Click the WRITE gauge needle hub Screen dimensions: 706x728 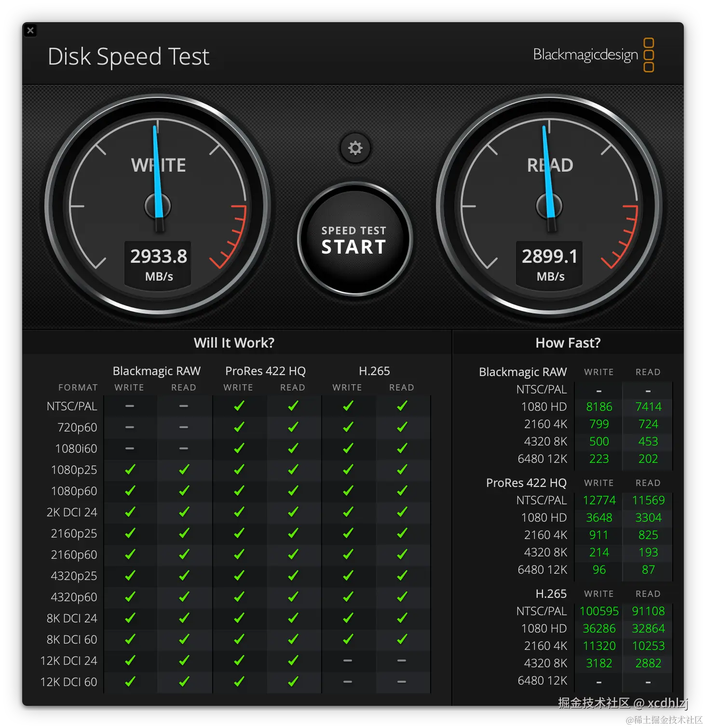[158, 206]
